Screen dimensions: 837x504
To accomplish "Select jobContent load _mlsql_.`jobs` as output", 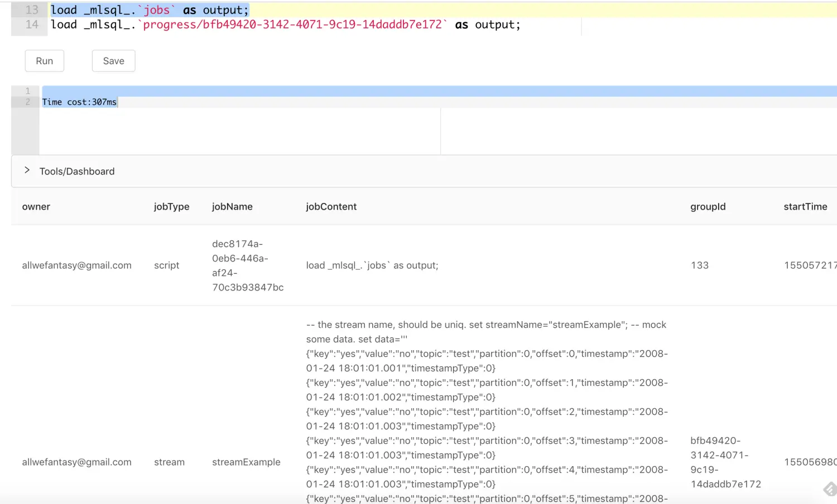I will 372,265.
